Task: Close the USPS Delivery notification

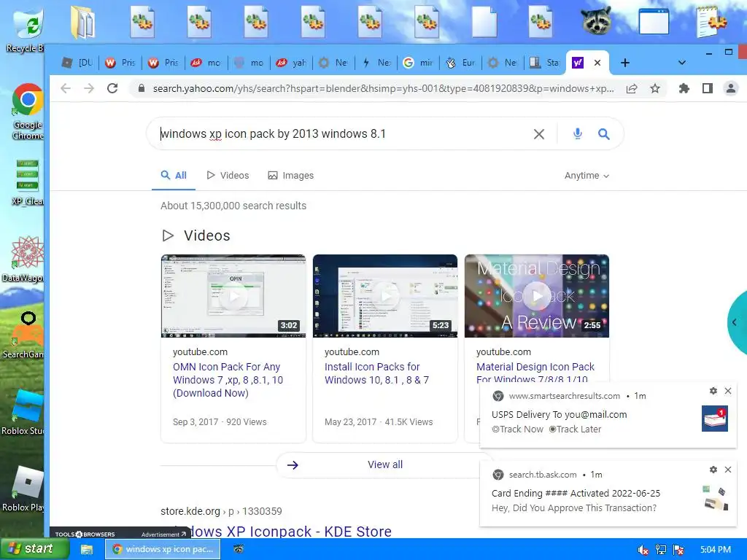Action: (x=728, y=391)
